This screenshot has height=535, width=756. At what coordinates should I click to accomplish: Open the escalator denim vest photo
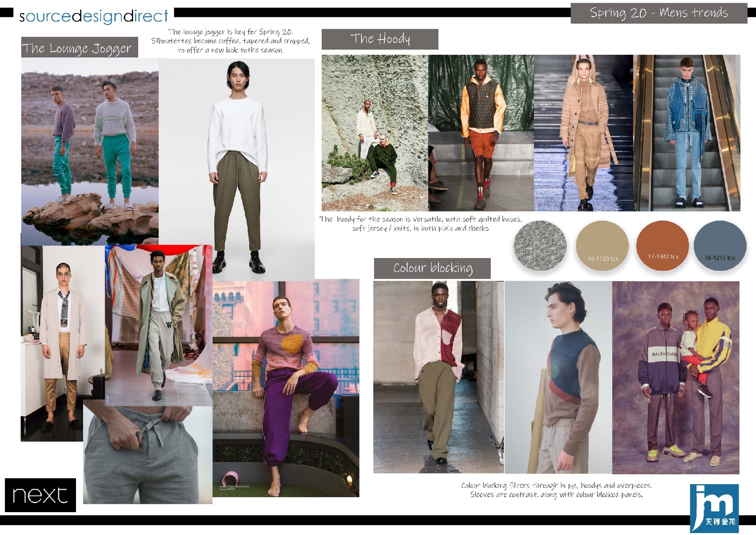pyautogui.click(x=687, y=133)
